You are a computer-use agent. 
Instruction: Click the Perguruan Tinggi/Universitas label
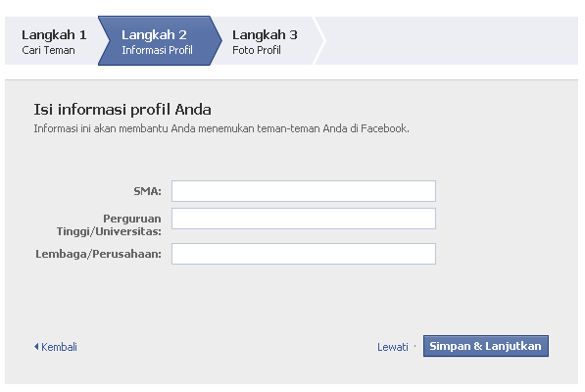pyautogui.click(x=109, y=224)
